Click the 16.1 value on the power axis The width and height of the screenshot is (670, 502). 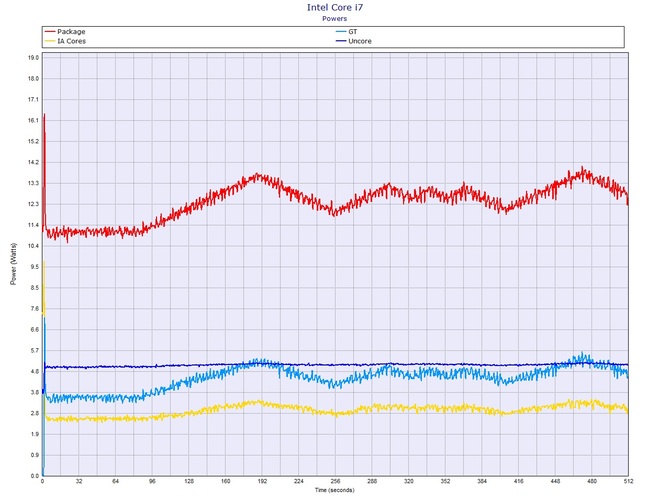34,120
